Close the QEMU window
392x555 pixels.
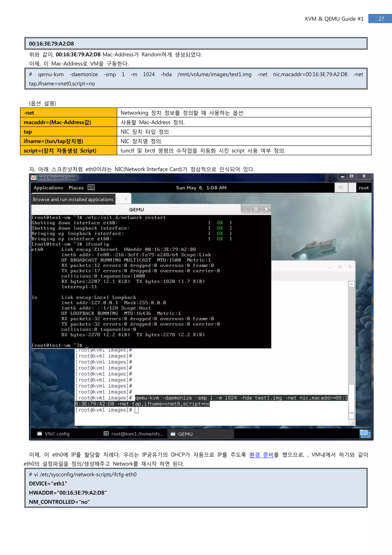[266, 209]
